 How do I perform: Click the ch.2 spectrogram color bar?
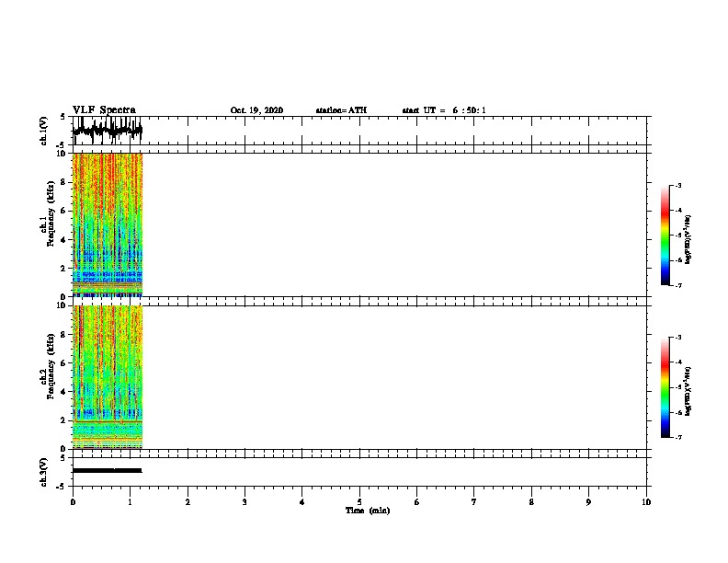tap(665, 387)
